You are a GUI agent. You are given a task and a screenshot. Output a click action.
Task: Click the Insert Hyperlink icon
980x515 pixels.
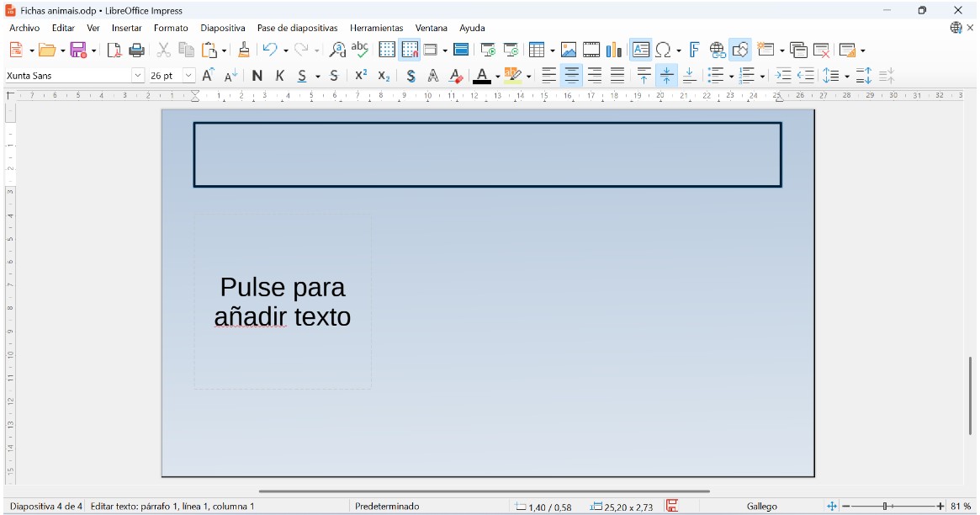tap(717, 50)
